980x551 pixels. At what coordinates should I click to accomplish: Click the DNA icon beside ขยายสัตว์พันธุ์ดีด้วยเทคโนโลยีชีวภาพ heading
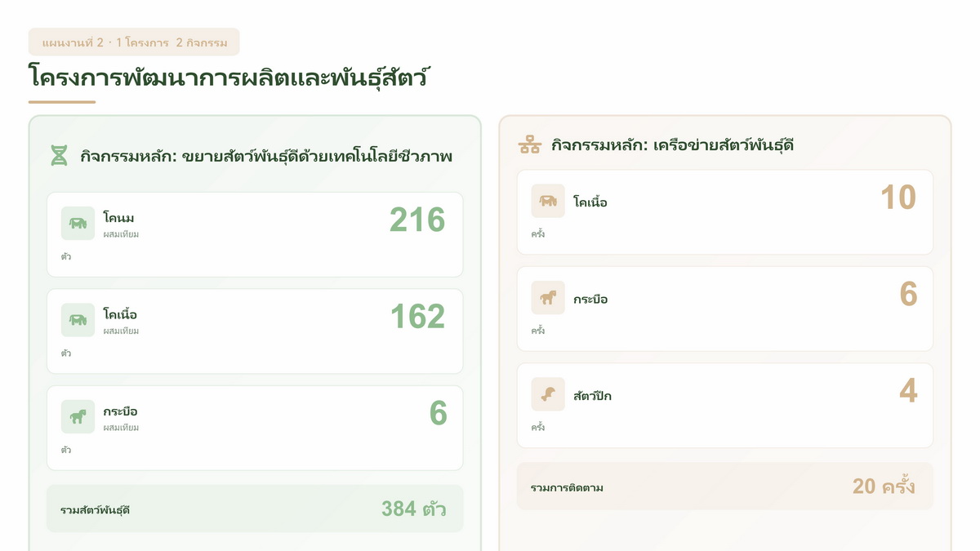click(x=59, y=155)
